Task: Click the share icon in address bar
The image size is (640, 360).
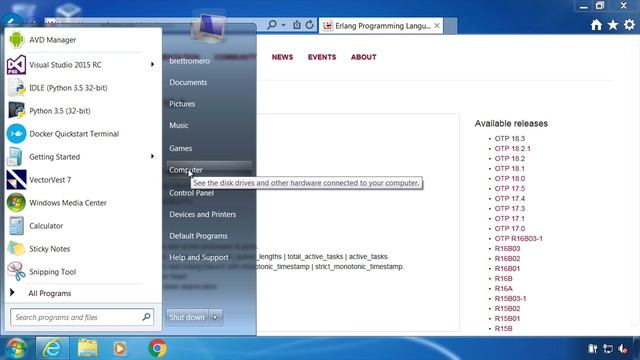Action: click(297, 25)
